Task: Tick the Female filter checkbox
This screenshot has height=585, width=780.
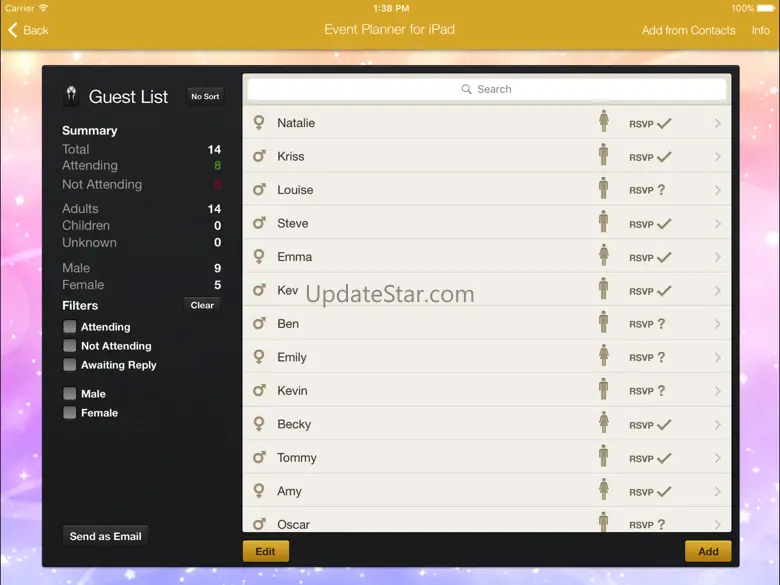Action: tap(70, 413)
